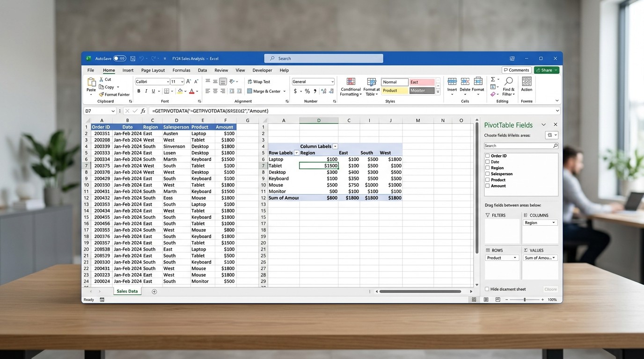
Task: Open the General number format dropdown
Action: point(332,82)
